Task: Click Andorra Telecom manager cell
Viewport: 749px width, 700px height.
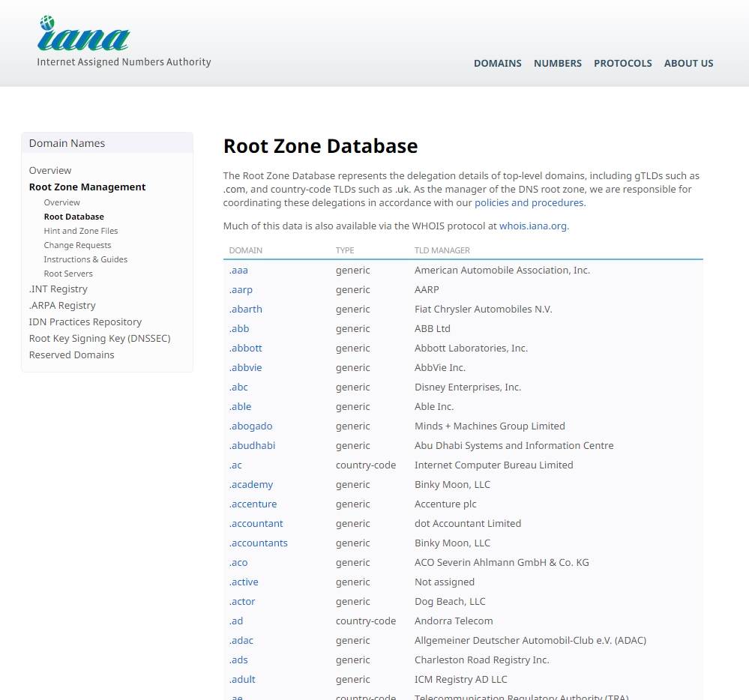Action: [x=454, y=622]
